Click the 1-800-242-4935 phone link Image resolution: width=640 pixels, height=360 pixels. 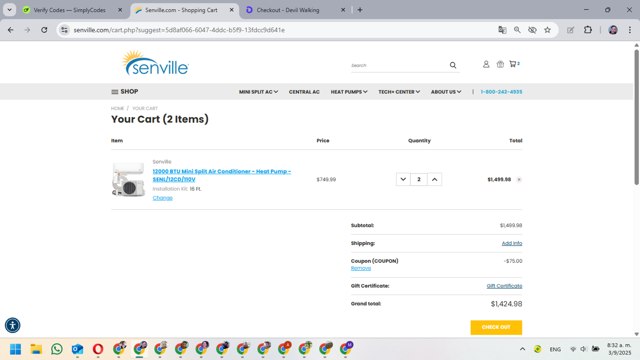pos(501,92)
